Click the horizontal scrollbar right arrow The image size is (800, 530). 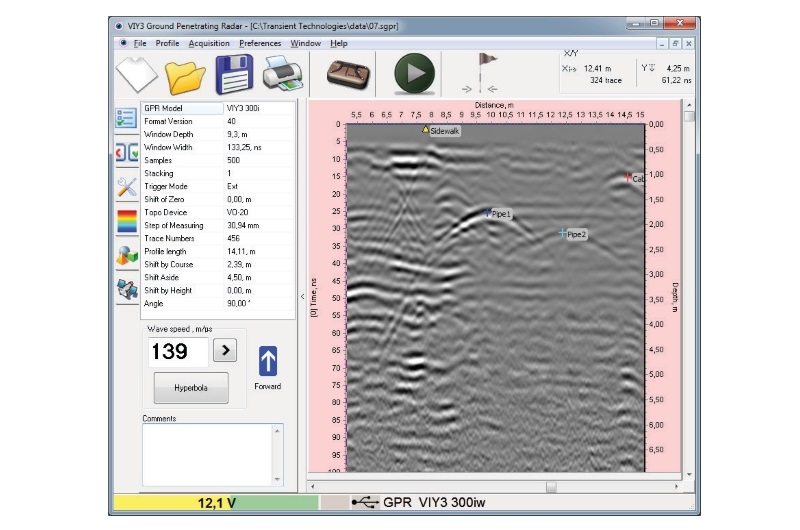[x=677, y=487]
